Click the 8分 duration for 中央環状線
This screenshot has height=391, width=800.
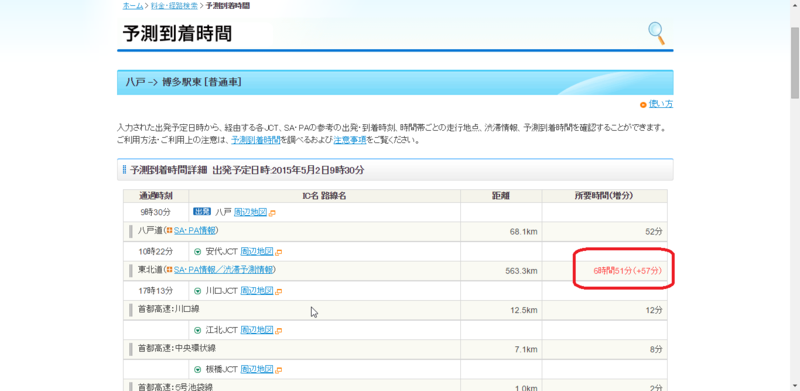656,349
